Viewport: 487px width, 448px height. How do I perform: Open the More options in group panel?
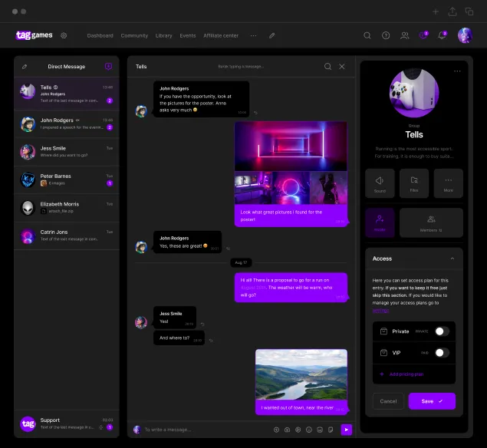(448, 184)
